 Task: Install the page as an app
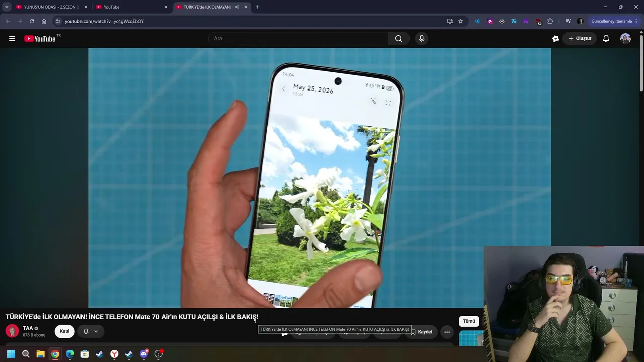click(450, 21)
